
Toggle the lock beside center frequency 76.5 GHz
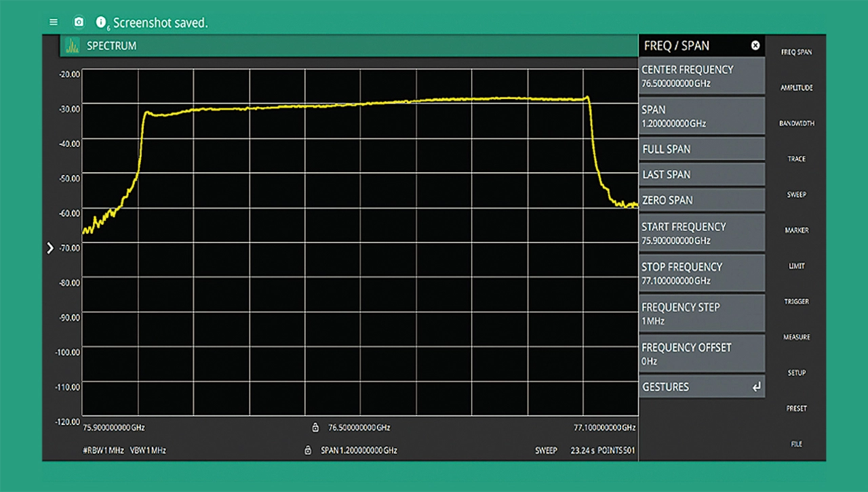pyautogui.click(x=315, y=428)
